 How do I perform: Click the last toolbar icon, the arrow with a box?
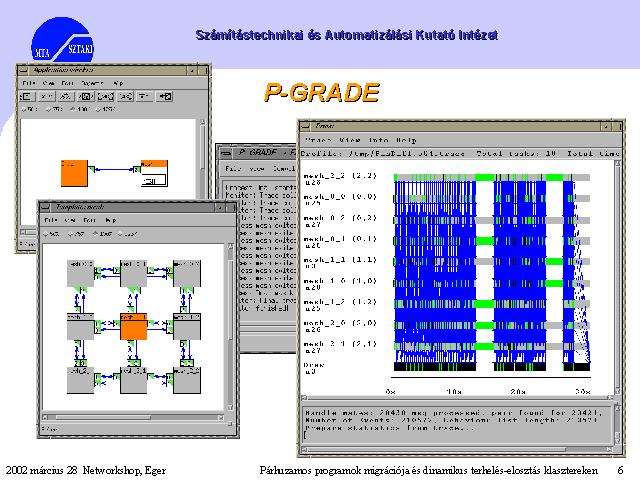tap(165, 96)
